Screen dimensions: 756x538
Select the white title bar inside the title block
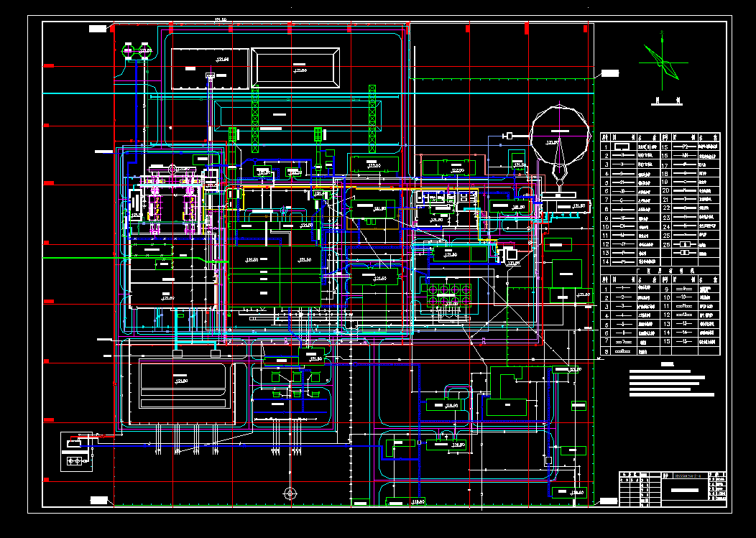[x=685, y=491]
